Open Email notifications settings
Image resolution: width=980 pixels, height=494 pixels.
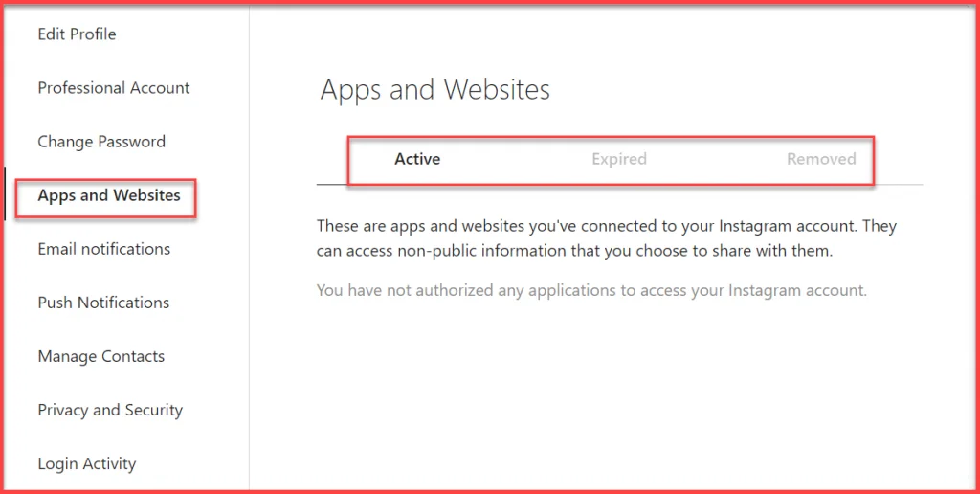pyautogui.click(x=103, y=250)
